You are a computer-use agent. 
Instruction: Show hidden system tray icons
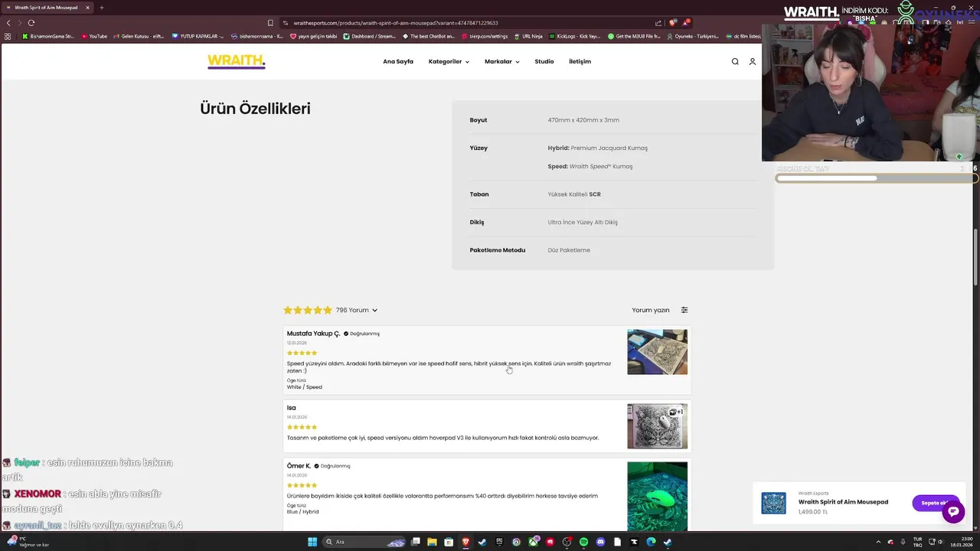click(x=878, y=542)
